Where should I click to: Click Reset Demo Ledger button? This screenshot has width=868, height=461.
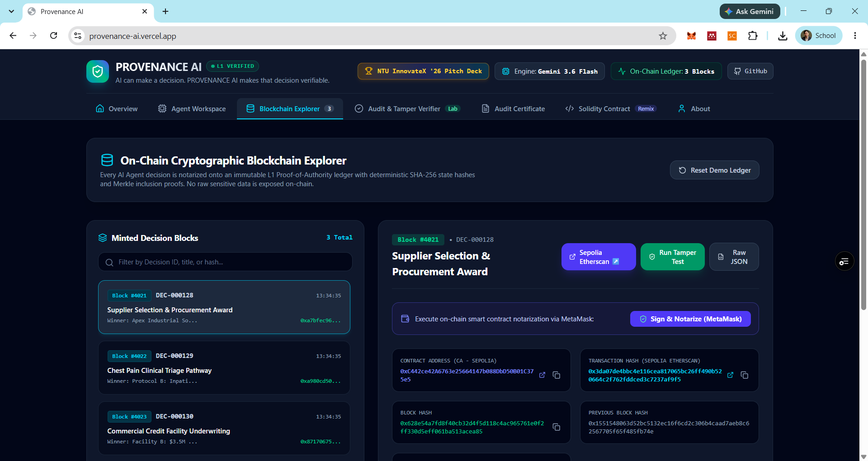click(x=715, y=170)
